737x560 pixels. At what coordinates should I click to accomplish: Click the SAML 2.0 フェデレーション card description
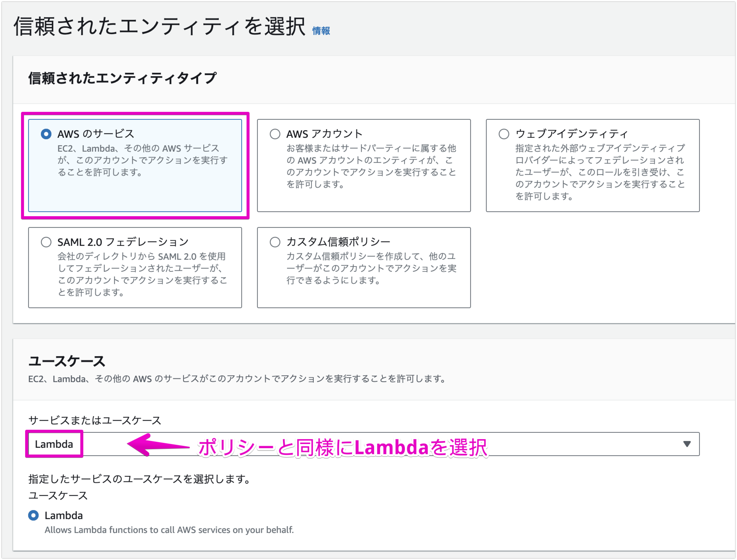point(142,274)
